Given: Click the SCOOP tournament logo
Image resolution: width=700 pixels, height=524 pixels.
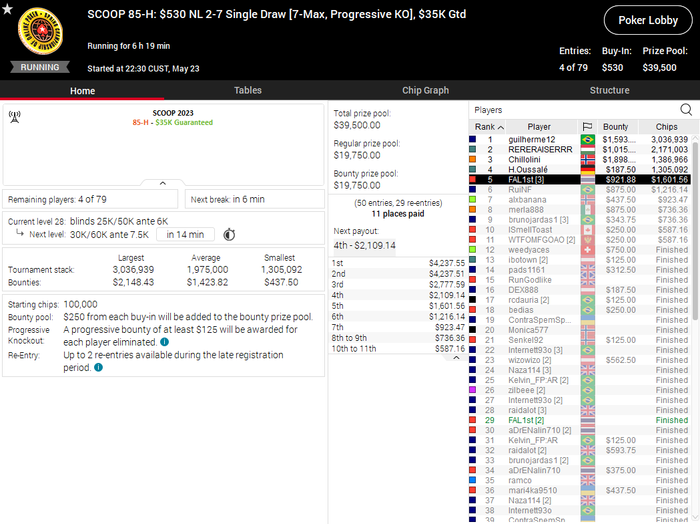Looking at the screenshot, I should (x=40, y=31).
